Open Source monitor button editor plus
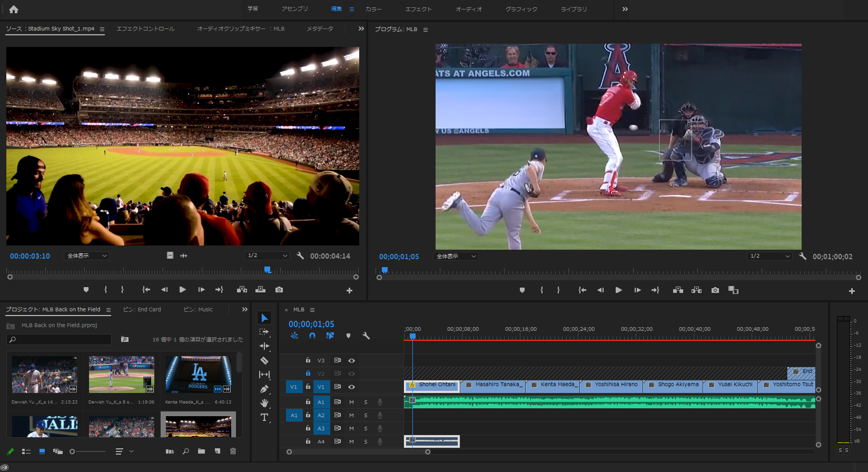The image size is (868, 472). [x=349, y=290]
